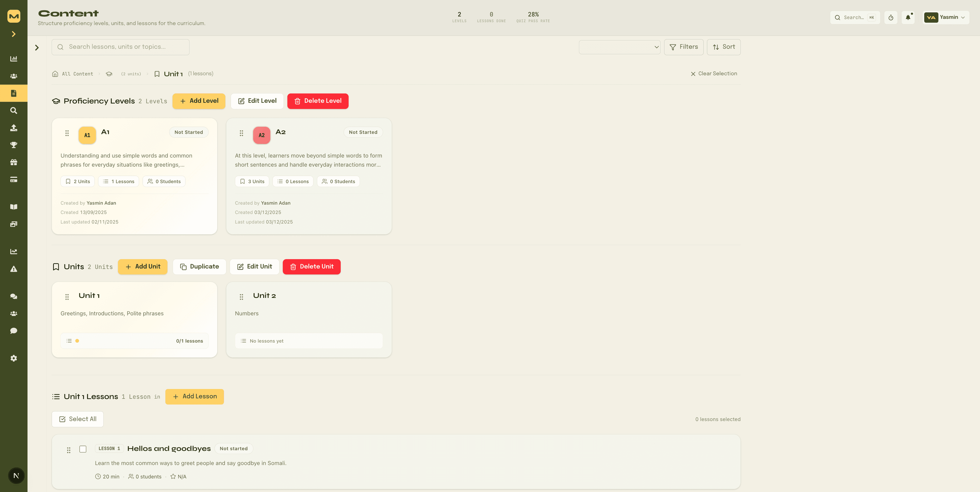This screenshot has width=980, height=492.
Task: Open the Sort options
Action: 724,47
